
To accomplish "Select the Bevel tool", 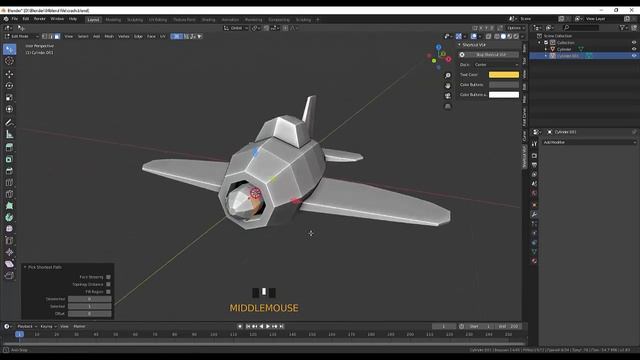I will click(x=9, y=171).
